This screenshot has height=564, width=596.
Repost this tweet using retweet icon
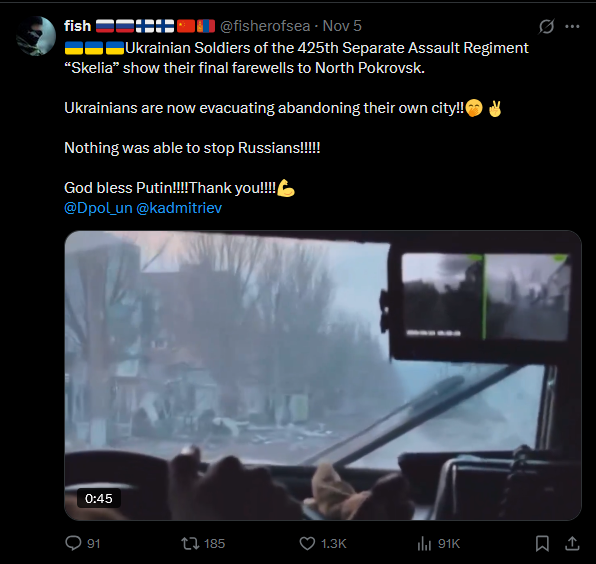point(190,543)
